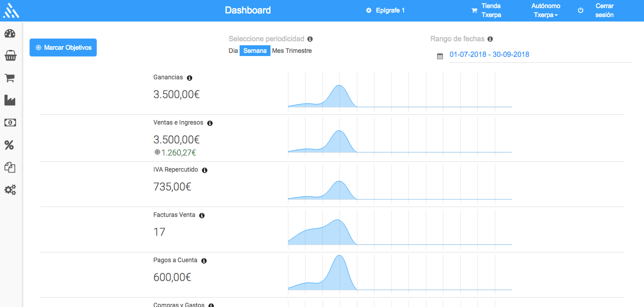Click info icon next to Compras y Gastos

[211, 305]
